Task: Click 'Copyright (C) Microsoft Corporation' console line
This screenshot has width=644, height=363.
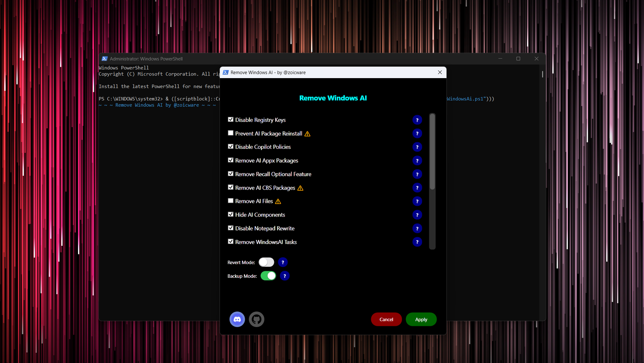Action: 159,74
